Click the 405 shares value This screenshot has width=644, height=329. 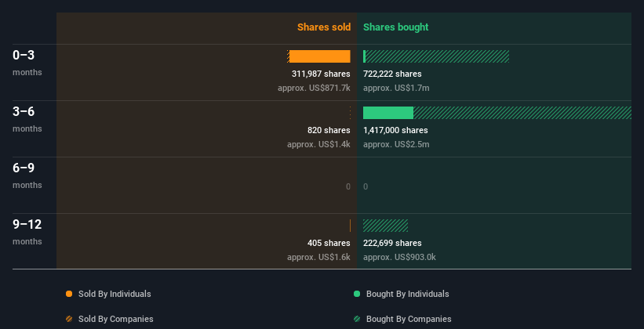tap(329, 243)
